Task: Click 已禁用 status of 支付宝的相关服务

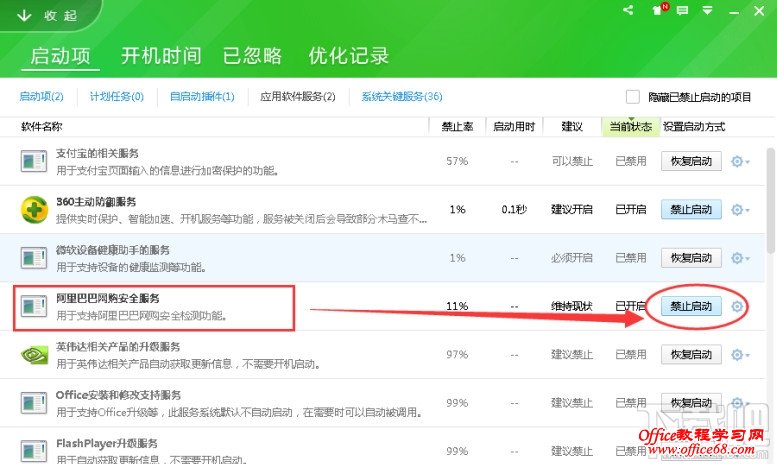Action: coord(630,161)
